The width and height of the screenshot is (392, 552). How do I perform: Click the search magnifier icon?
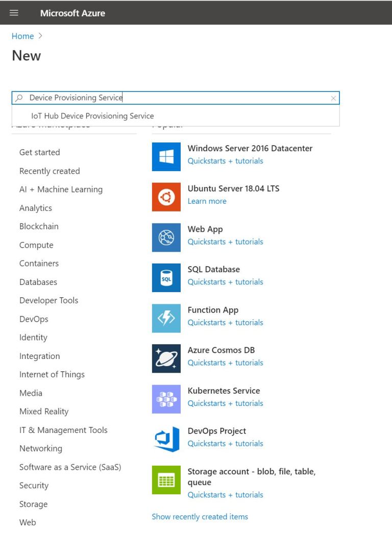tap(19, 98)
